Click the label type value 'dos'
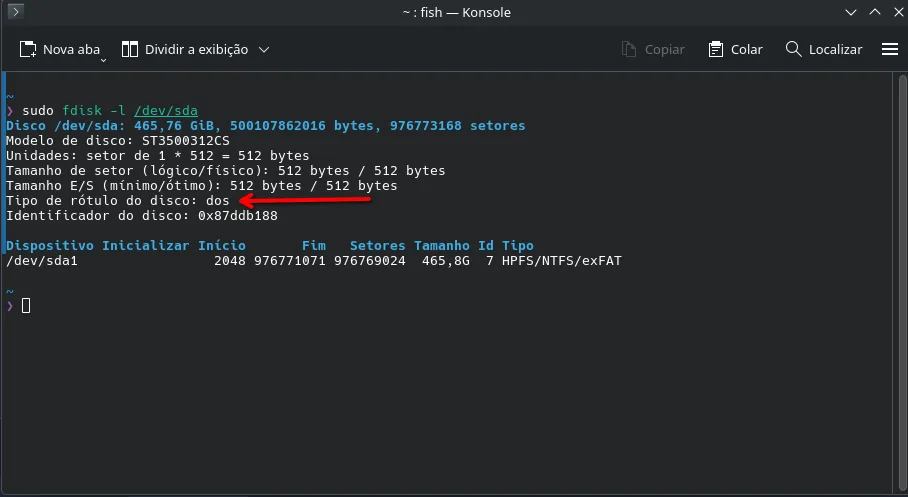 [x=218, y=200]
